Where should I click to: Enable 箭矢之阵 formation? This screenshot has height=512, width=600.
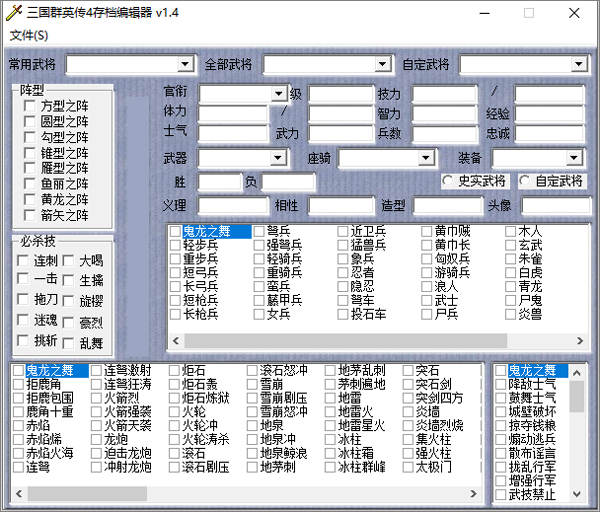(30, 215)
